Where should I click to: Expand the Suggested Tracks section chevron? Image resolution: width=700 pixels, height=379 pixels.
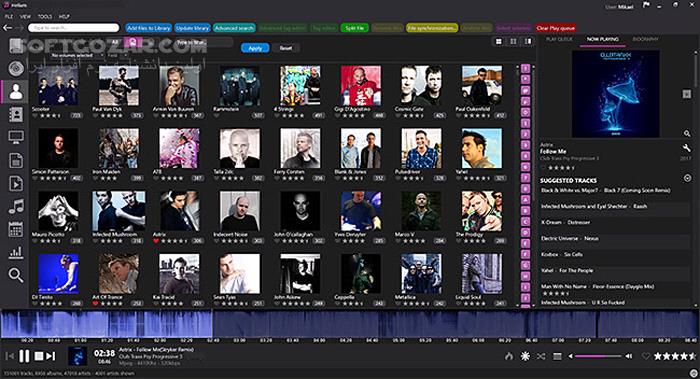pyautogui.click(x=688, y=178)
